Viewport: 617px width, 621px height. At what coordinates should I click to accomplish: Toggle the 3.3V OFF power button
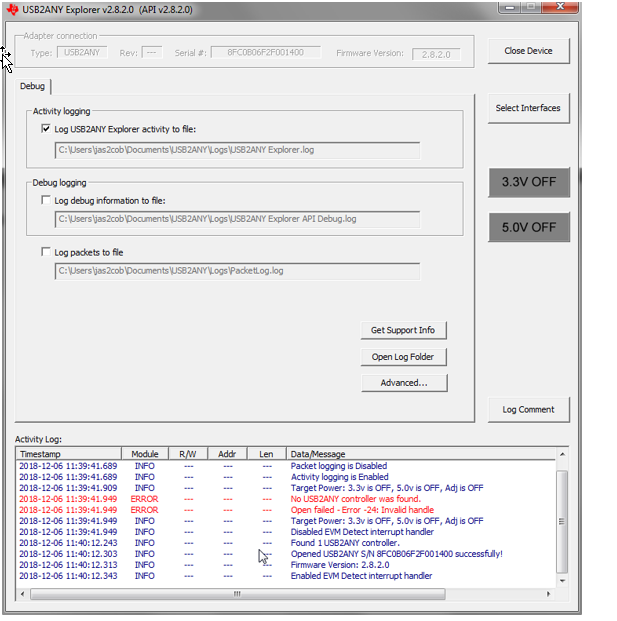[529, 182]
